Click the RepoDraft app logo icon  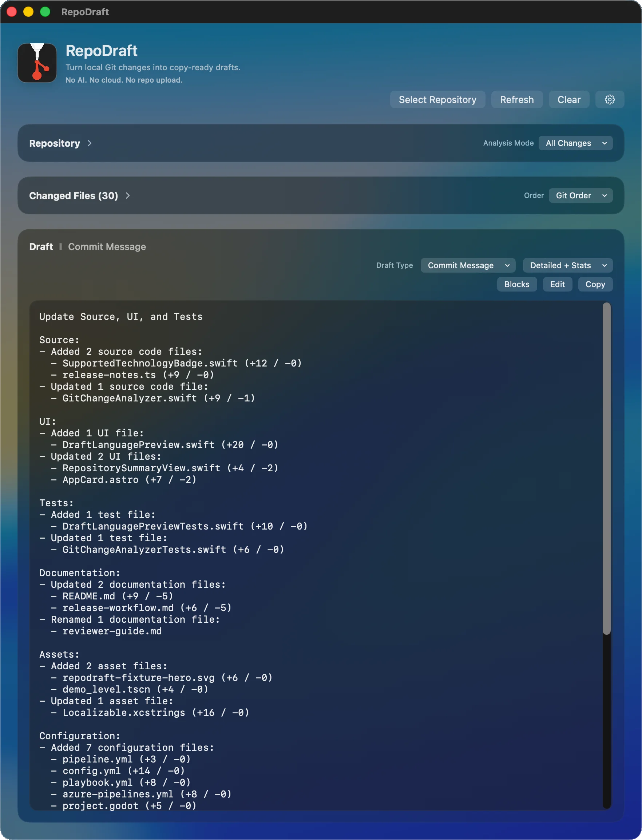(37, 63)
